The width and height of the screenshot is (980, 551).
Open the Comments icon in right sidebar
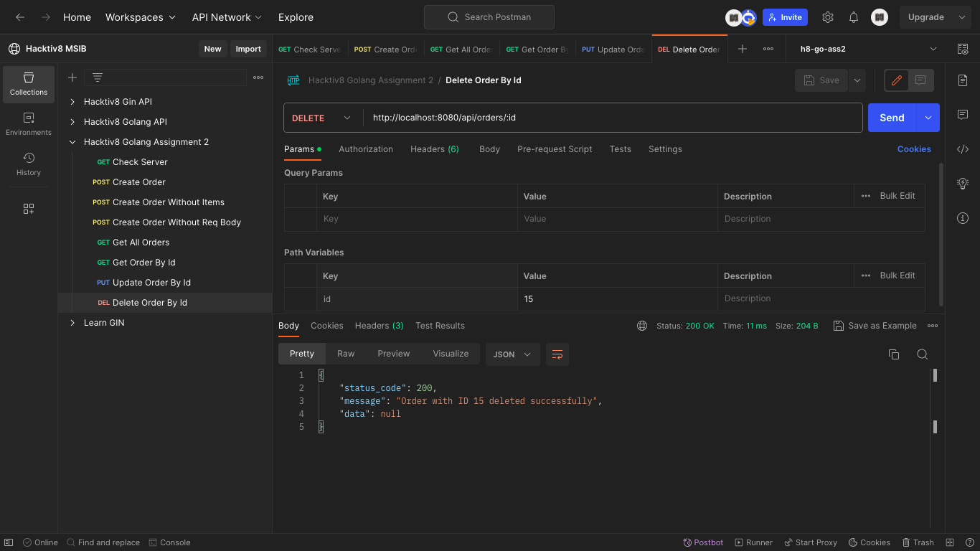pos(963,115)
